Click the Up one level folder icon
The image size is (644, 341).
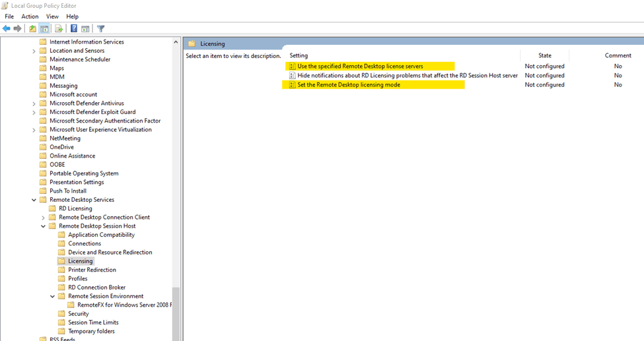32,28
